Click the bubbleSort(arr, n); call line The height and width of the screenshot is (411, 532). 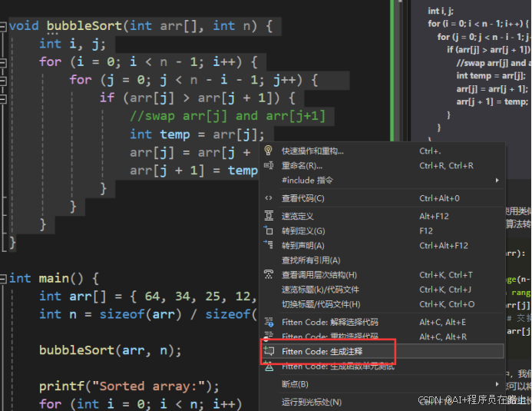[111, 350]
